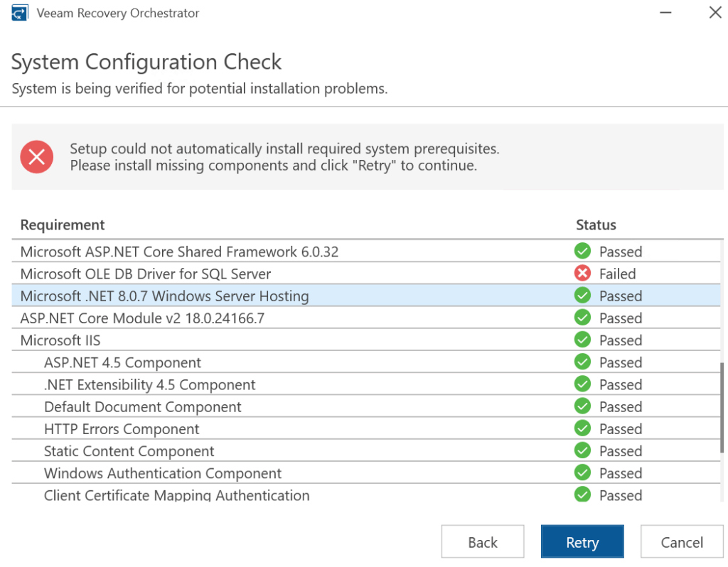The width and height of the screenshot is (728, 567).
Task: Click the passed icon for ASP.NET 4.5 Component
Action: click(582, 362)
